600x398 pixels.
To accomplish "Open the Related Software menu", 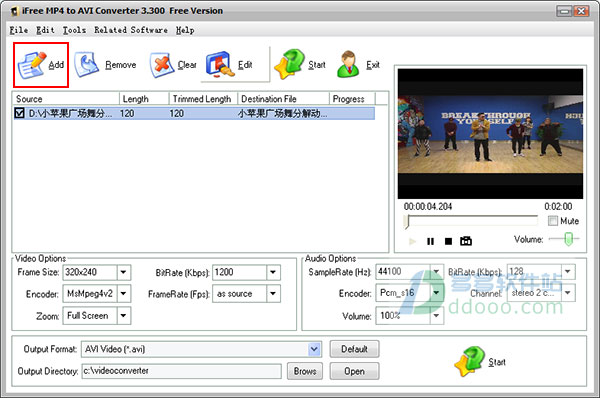I will (131, 30).
